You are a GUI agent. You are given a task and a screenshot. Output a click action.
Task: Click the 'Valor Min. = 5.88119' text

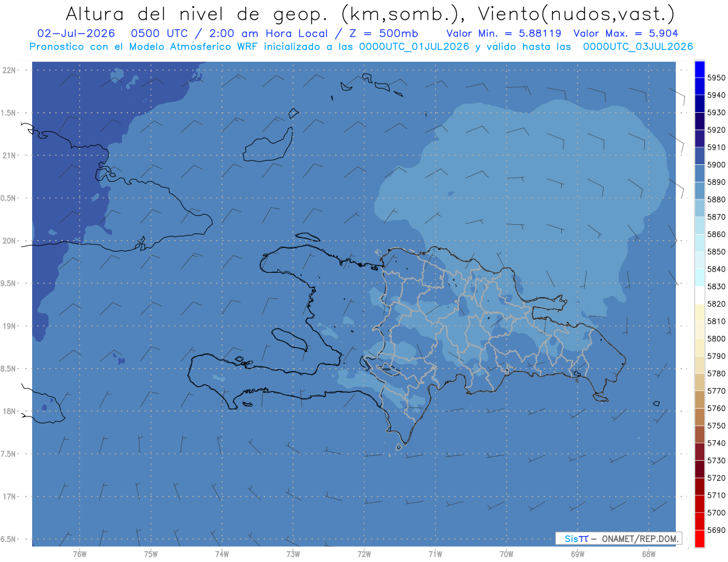pyautogui.click(x=504, y=33)
